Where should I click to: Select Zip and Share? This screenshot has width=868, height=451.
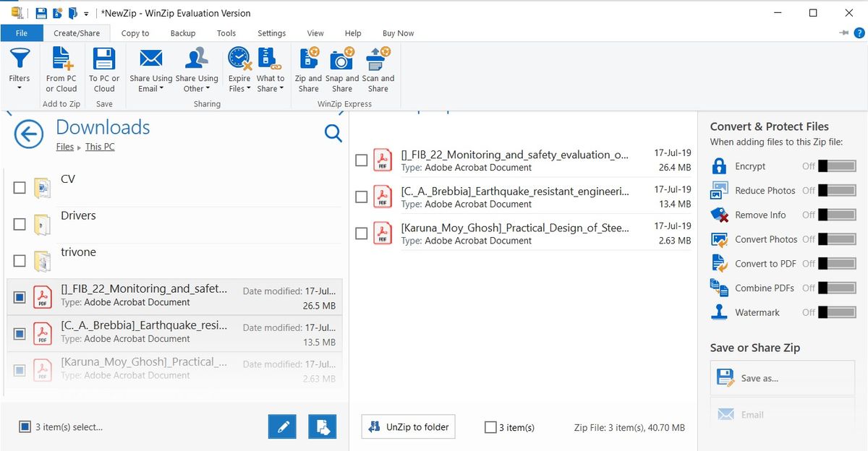pos(308,69)
